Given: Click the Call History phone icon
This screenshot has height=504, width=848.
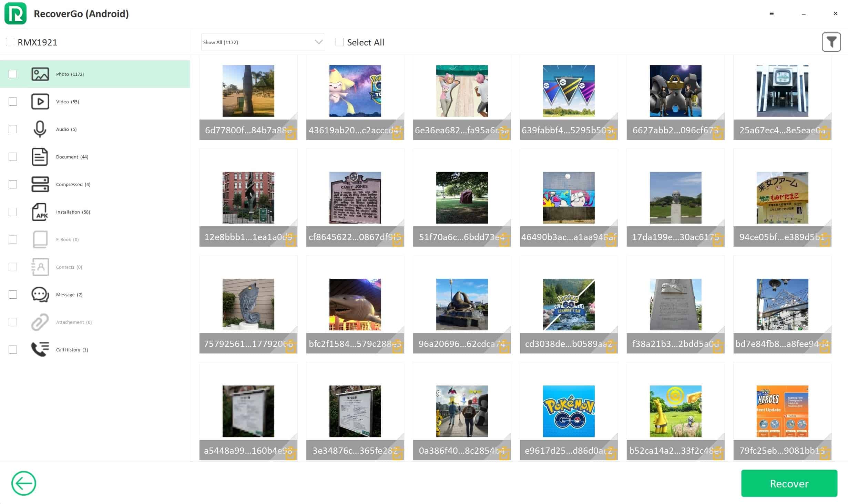Looking at the screenshot, I should [40, 349].
